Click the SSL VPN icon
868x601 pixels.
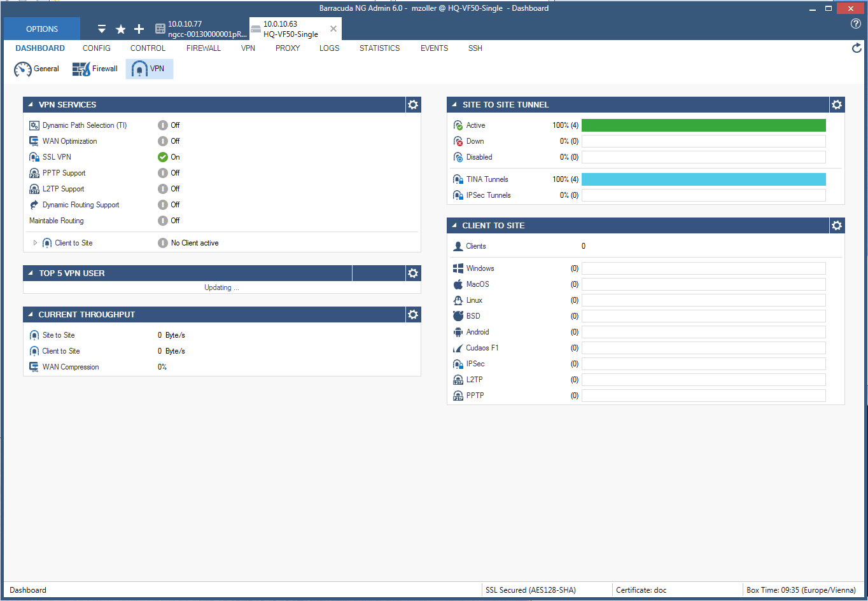(x=34, y=157)
